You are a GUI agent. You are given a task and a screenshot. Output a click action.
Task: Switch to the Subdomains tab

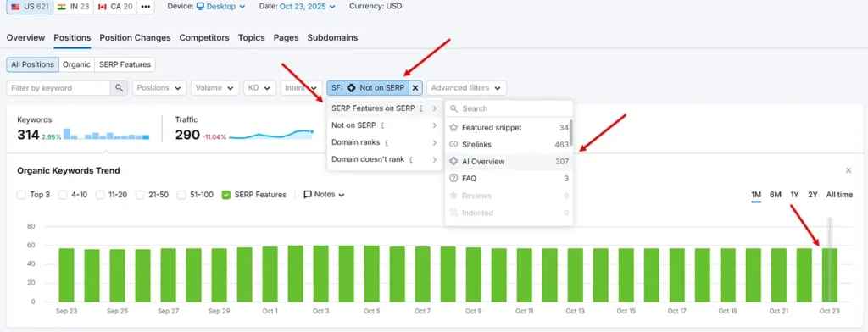[x=332, y=37]
